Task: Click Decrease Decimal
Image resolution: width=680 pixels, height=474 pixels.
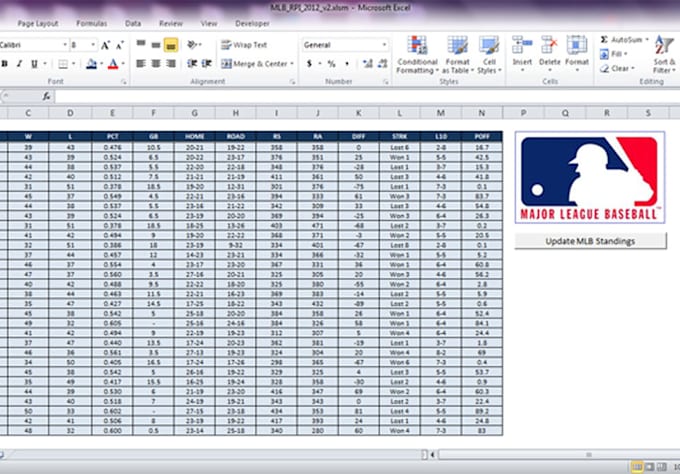Action: tap(382, 64)
